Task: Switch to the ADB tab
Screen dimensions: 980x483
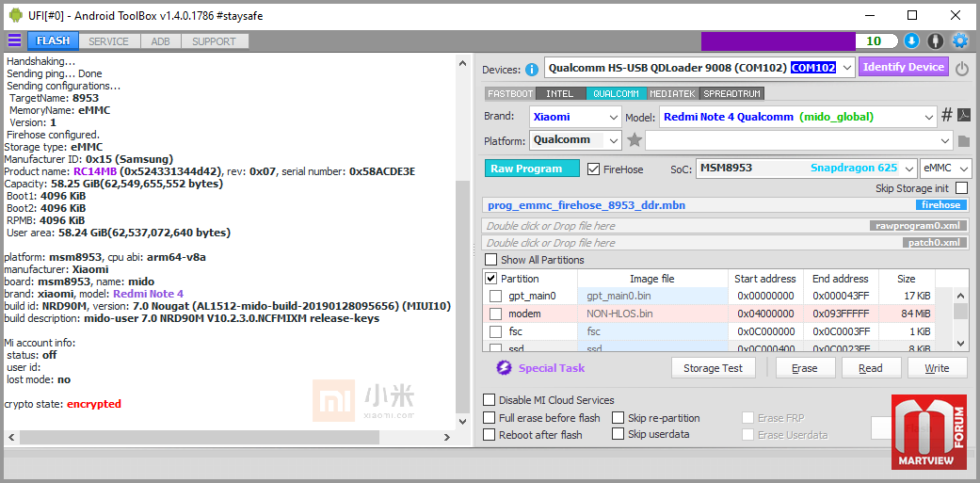Action: click(x=160, y=41)
